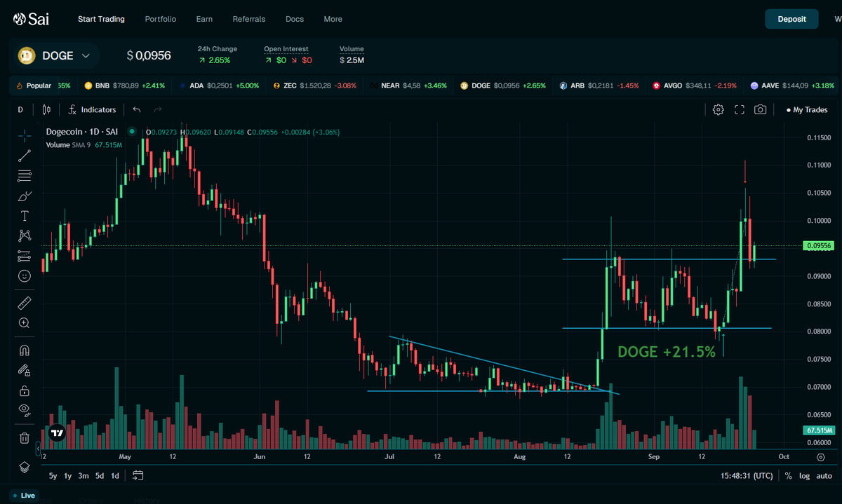This screenshot has height=504, width=842.
Task: Open the Indicators dialog
Action: coord(92,109)
